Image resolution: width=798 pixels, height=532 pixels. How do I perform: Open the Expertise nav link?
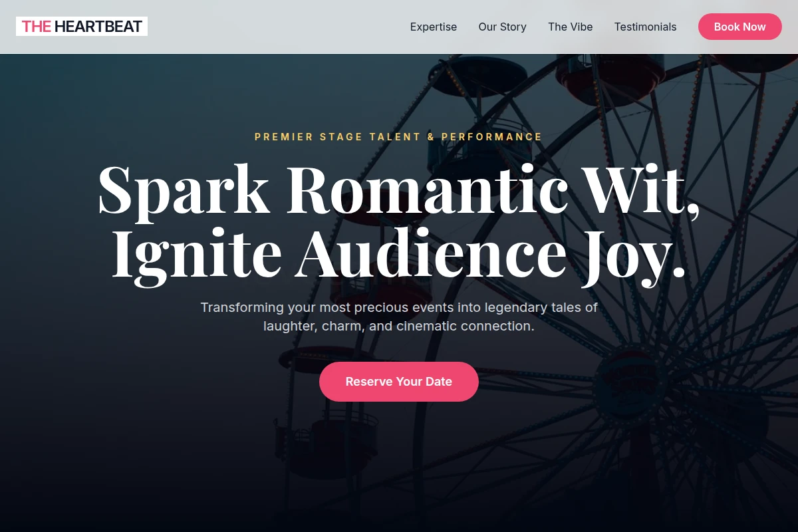(x=434, y=27)
